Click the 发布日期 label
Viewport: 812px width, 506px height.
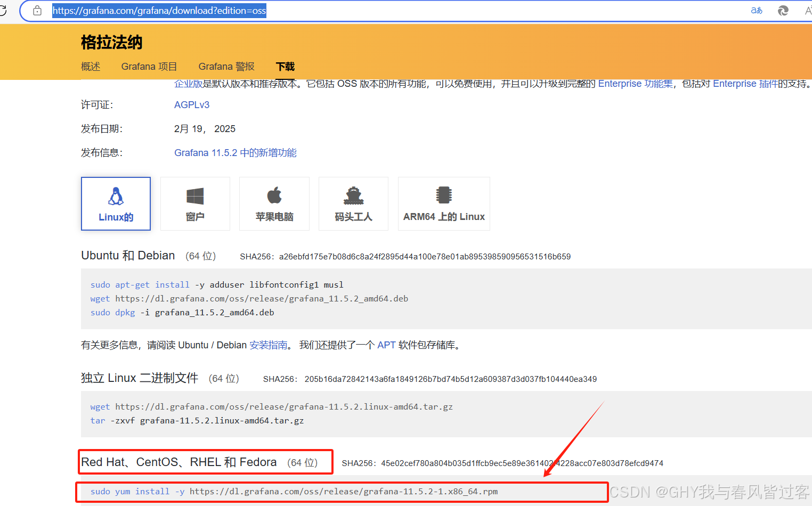coord(102,129)
